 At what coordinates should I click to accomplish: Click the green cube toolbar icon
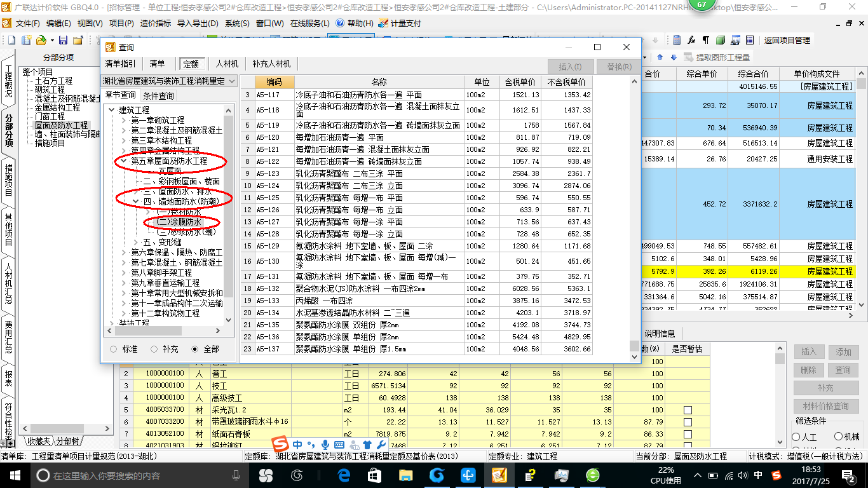pos(721,40)
